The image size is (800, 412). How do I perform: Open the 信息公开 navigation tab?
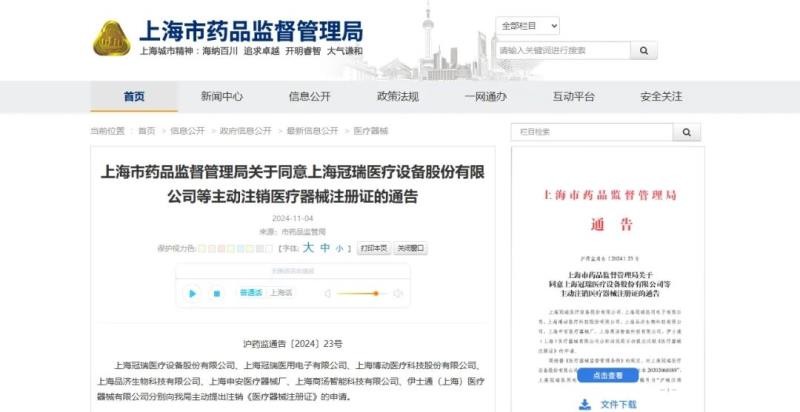coord(310,96)
